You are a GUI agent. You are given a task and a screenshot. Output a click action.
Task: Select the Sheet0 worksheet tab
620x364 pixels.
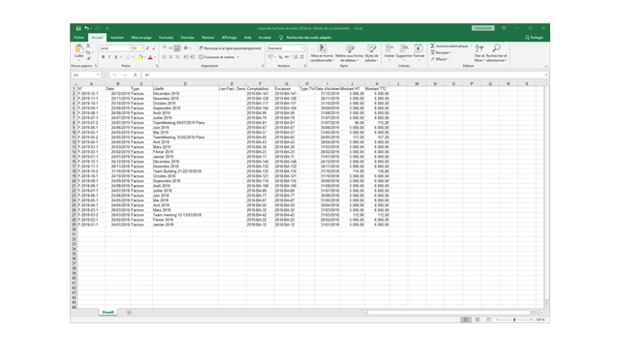click(x=108, y=313)
